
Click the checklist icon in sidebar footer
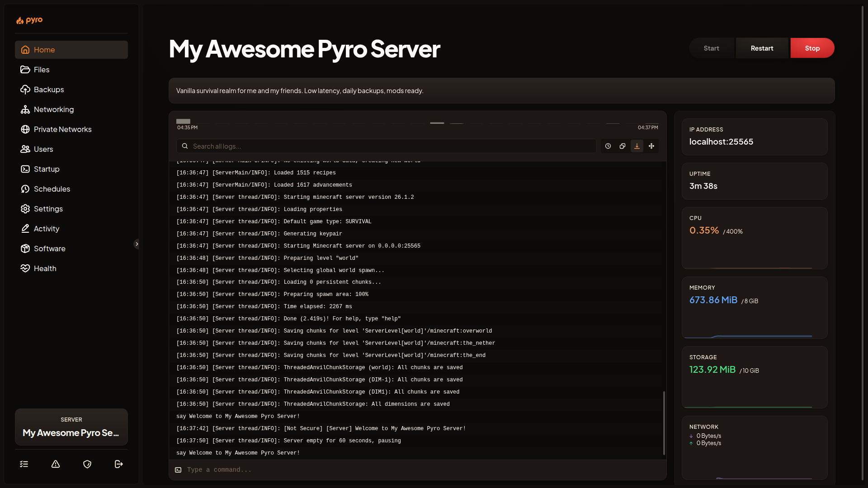coord(24,464)
